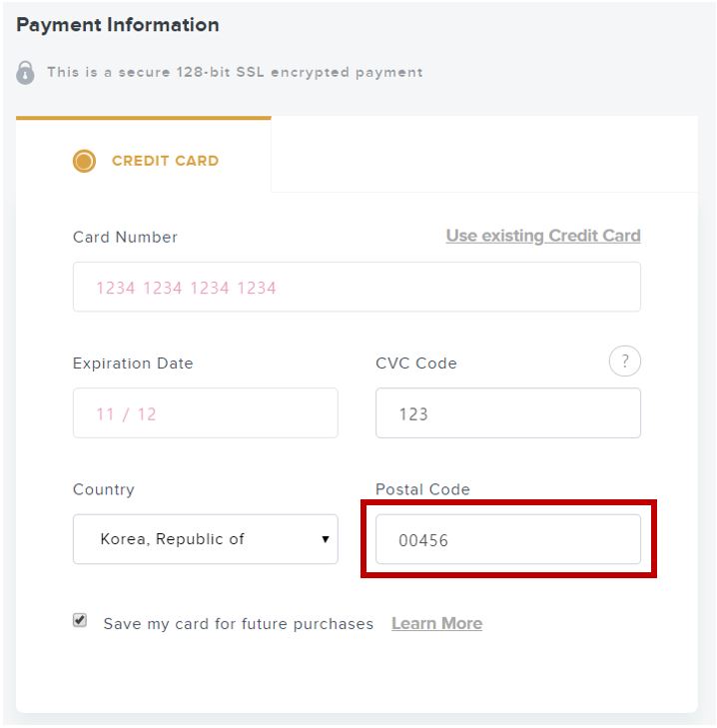The height and width of the screenshot is (728, 717).
Task: Click the Card Number label
Action: [x=125, y=238]
